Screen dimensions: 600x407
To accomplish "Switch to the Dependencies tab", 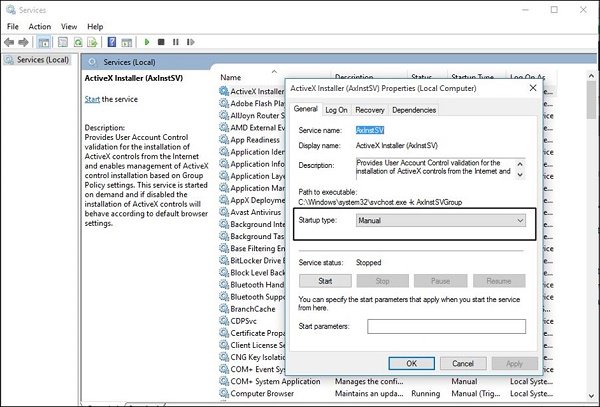I will click(x=413, y=110).
